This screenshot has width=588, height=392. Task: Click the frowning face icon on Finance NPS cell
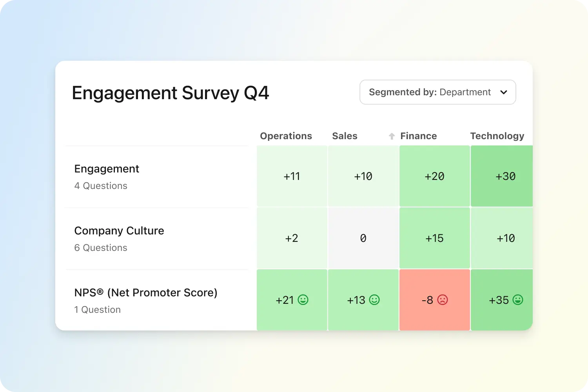(442, 300)
